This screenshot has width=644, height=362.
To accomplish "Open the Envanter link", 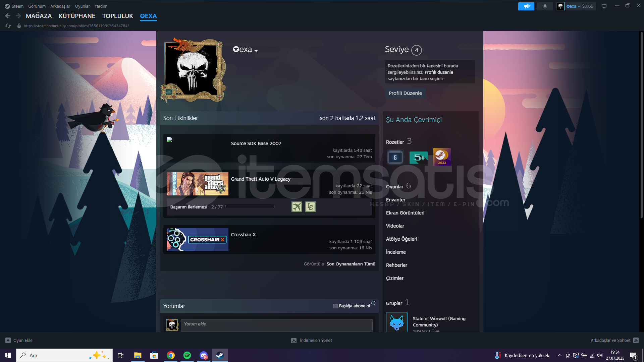I will (396, 200).
